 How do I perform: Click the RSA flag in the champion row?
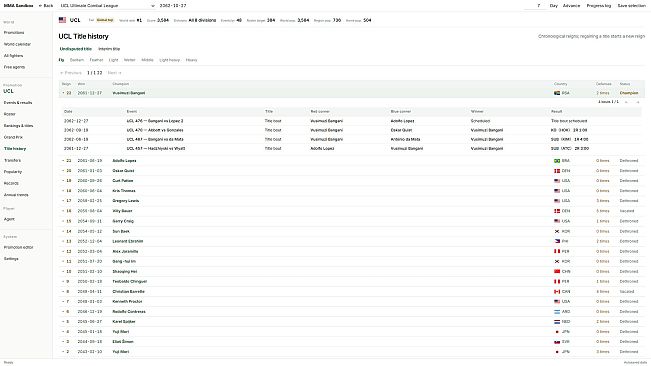557,93
